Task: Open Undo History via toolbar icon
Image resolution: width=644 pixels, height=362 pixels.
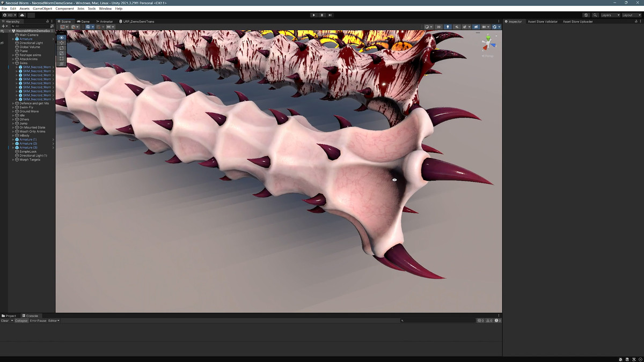Action: [586, 15]
